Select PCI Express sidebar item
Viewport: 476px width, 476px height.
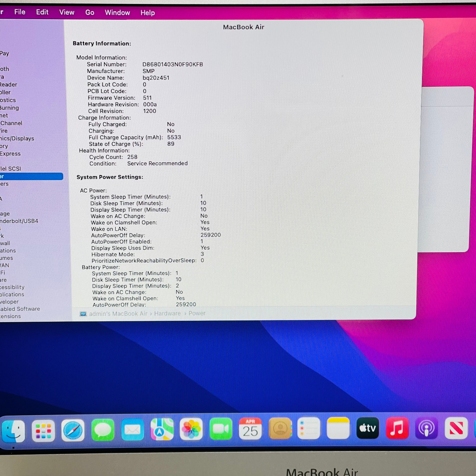point(10,154)
